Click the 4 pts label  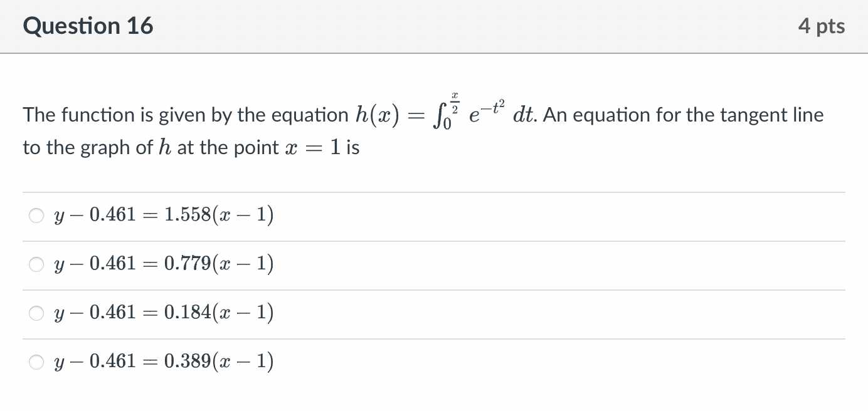822,26
